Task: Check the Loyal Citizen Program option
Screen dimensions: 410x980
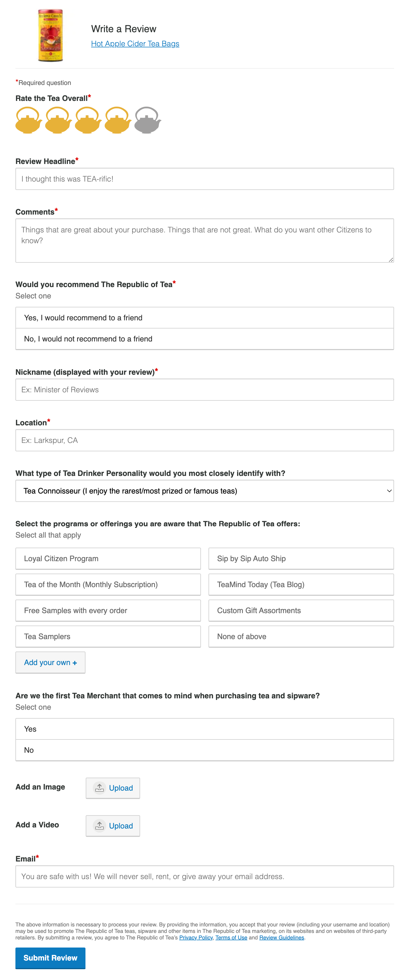Action: pos(108,558)
